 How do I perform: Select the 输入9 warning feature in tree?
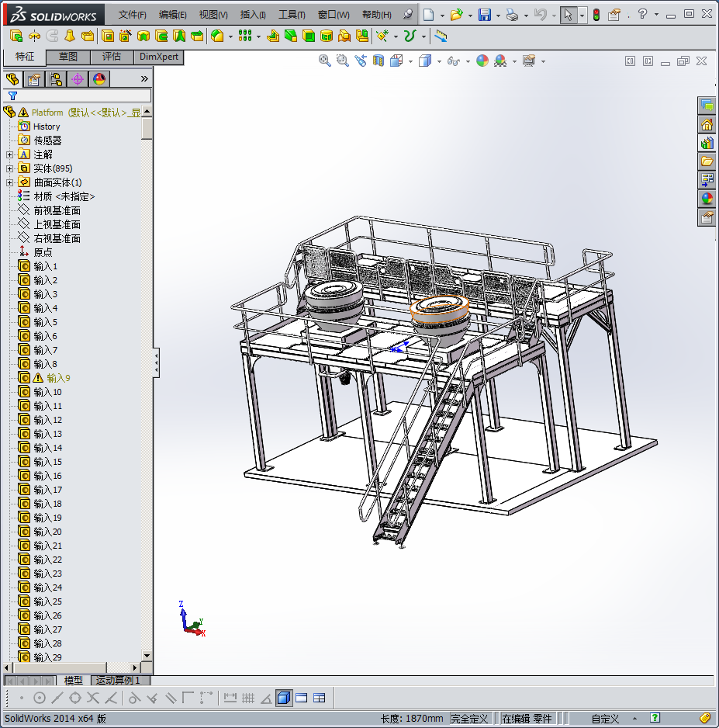tap(58, 378)
